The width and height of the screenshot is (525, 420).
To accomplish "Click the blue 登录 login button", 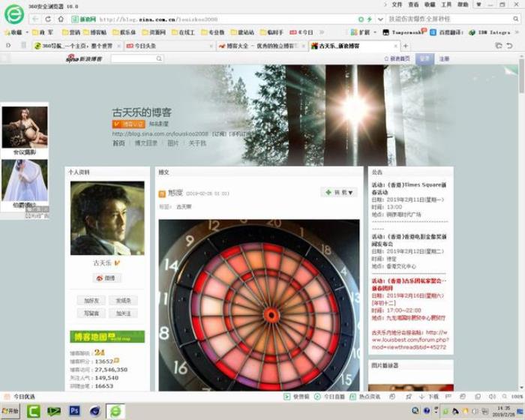I will click(424, 58).
